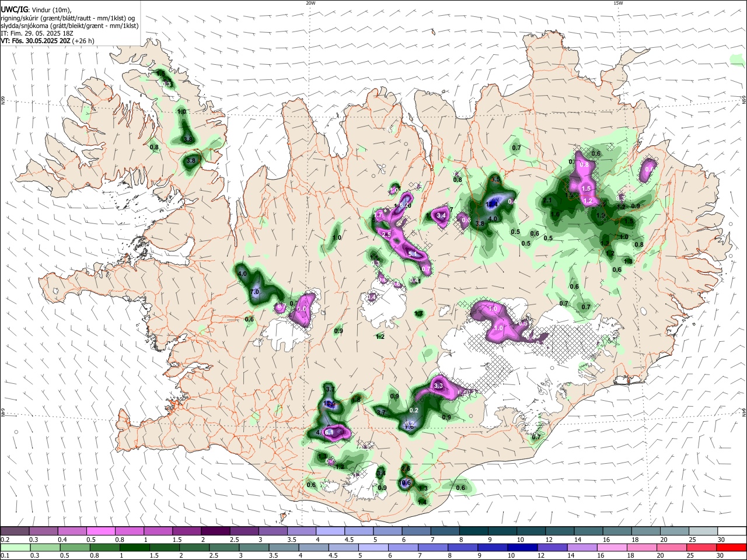Click the pure red 30 swatch in lower legend
The image size is (747, 560).
732,547
